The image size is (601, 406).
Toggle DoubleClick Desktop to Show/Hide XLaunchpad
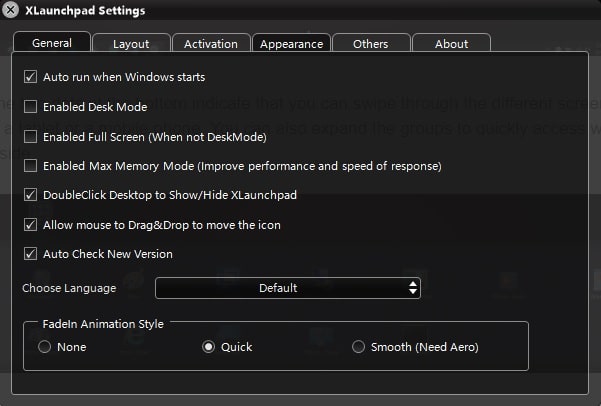point(31,195)
